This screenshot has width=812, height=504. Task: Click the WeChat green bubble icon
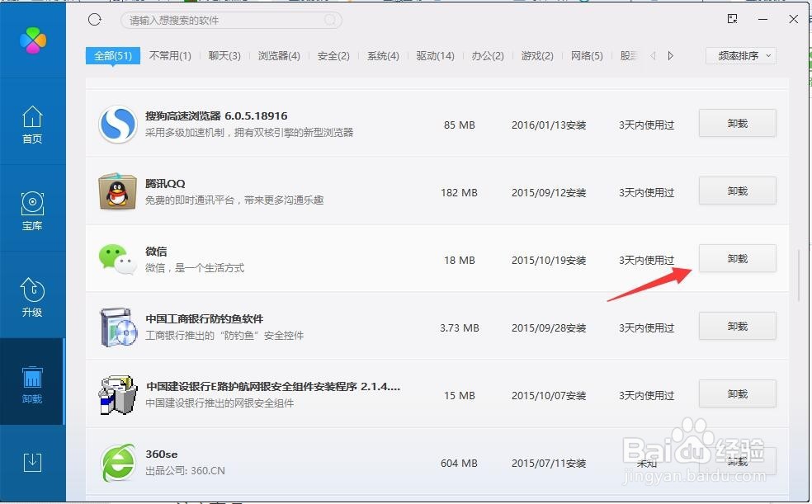tap(117, 259)
